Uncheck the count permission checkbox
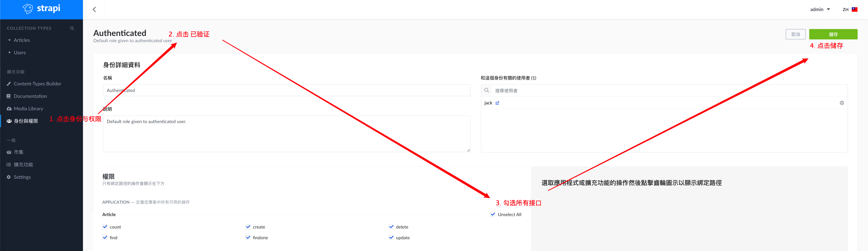868x251 pixels. tap(105, 227)
